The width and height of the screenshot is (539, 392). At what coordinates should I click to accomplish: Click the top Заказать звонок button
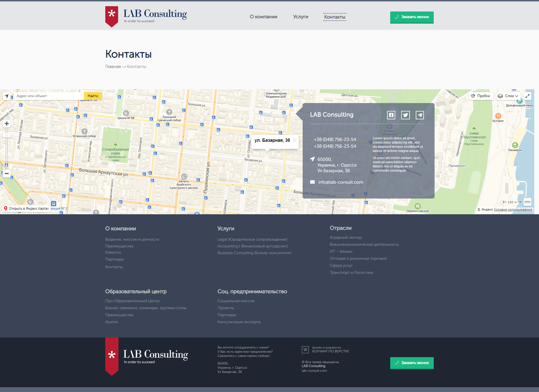(x=412, y=17)
